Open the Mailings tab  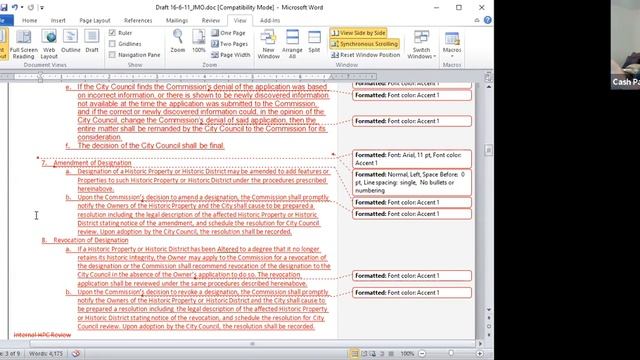coord(177,20)
